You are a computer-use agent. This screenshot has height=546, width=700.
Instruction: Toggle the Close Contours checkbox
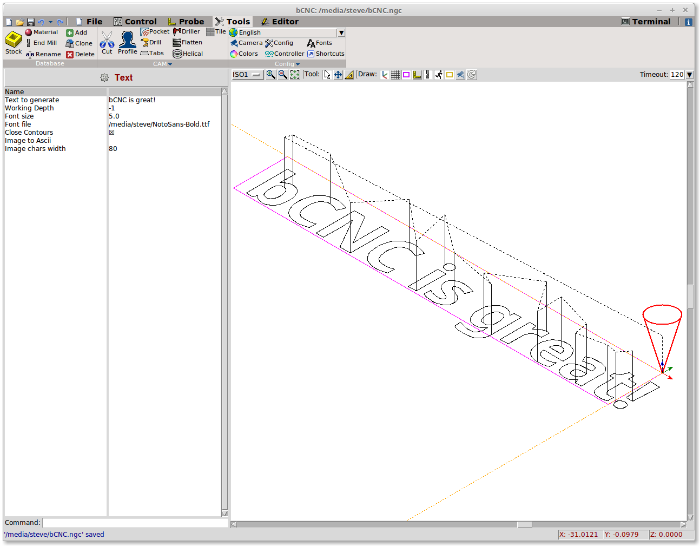pos(112,133)
